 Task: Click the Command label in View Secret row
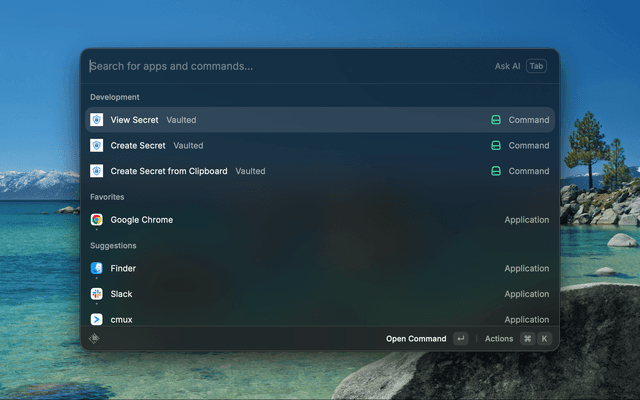click(529, 120)
